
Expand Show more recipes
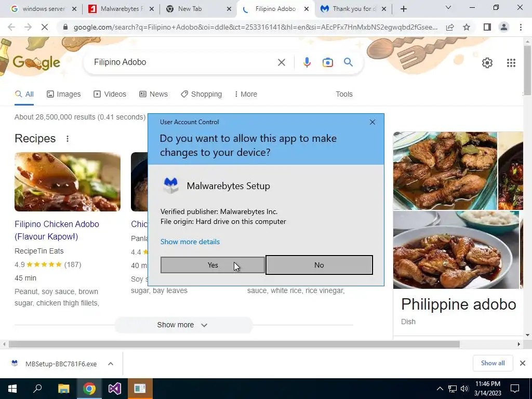(x=182, y=325)
